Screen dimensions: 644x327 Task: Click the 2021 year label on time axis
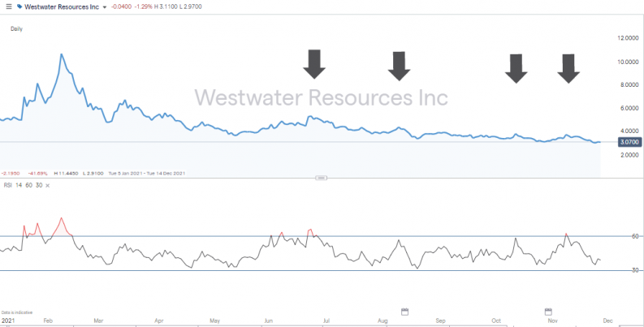coord(7,321)
